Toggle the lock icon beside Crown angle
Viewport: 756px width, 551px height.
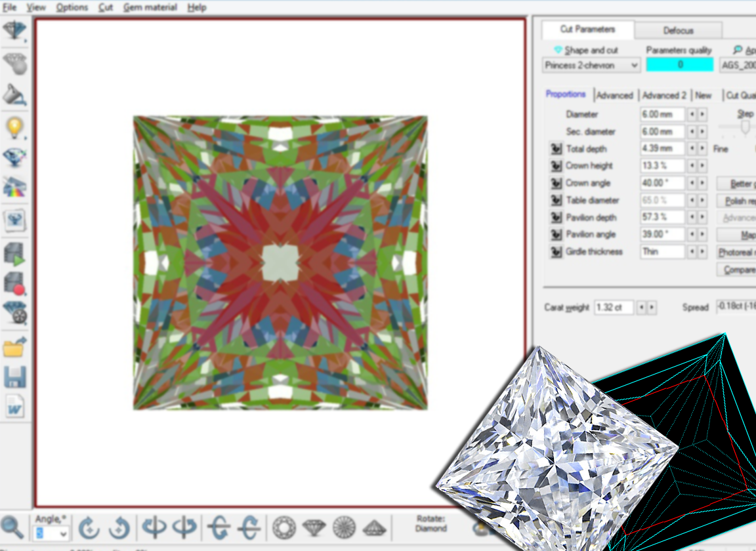point(556,183)
